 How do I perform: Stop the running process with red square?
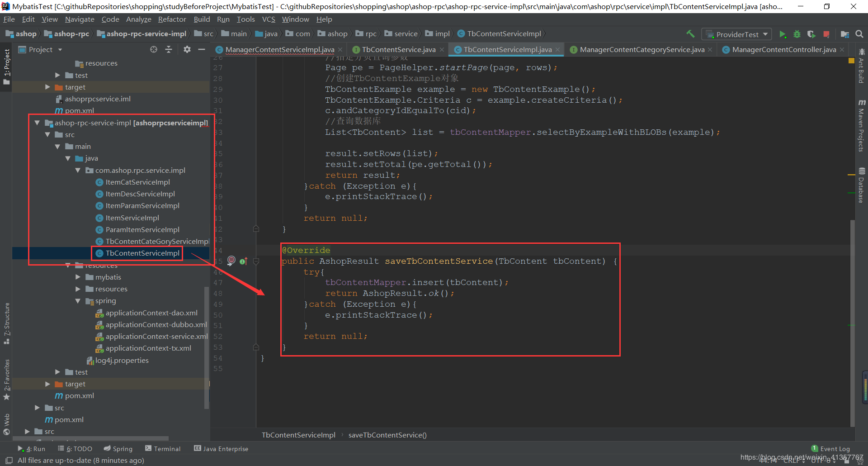point(826,34)
